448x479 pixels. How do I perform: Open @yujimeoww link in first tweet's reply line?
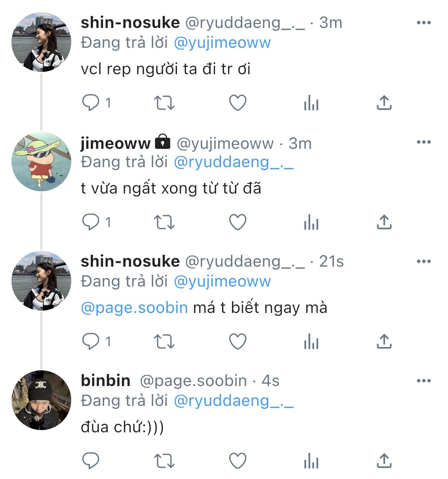click(x=222, y=43)
